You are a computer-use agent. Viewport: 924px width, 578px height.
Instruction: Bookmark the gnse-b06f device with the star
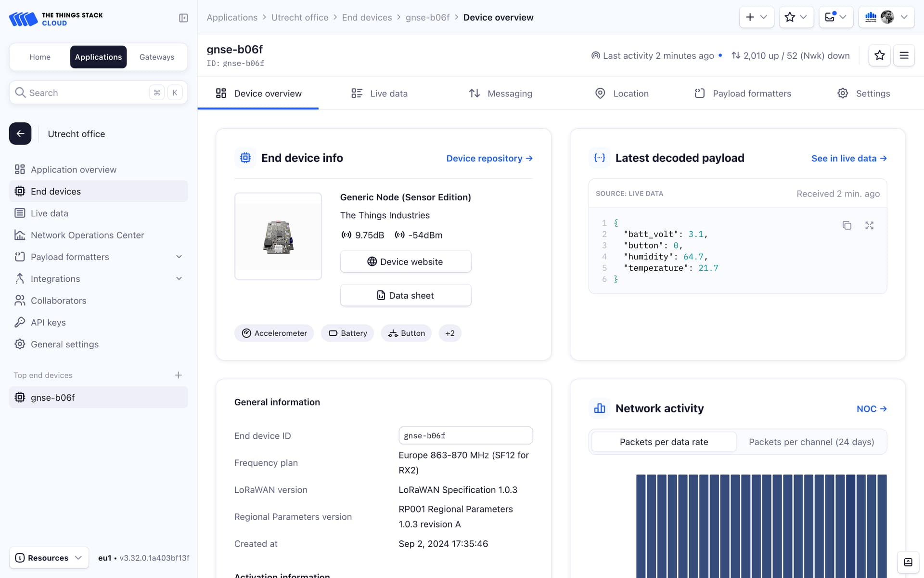[879, 55]
